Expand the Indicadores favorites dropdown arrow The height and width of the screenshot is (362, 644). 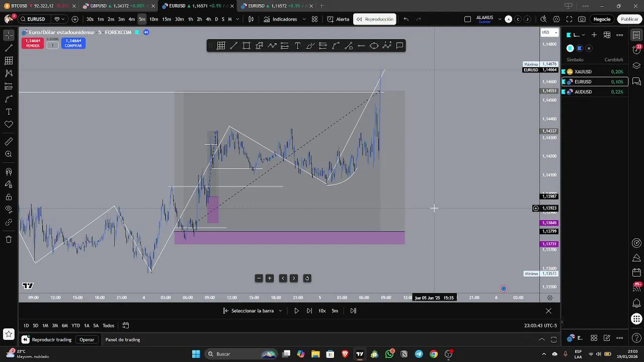pos(303,19)
